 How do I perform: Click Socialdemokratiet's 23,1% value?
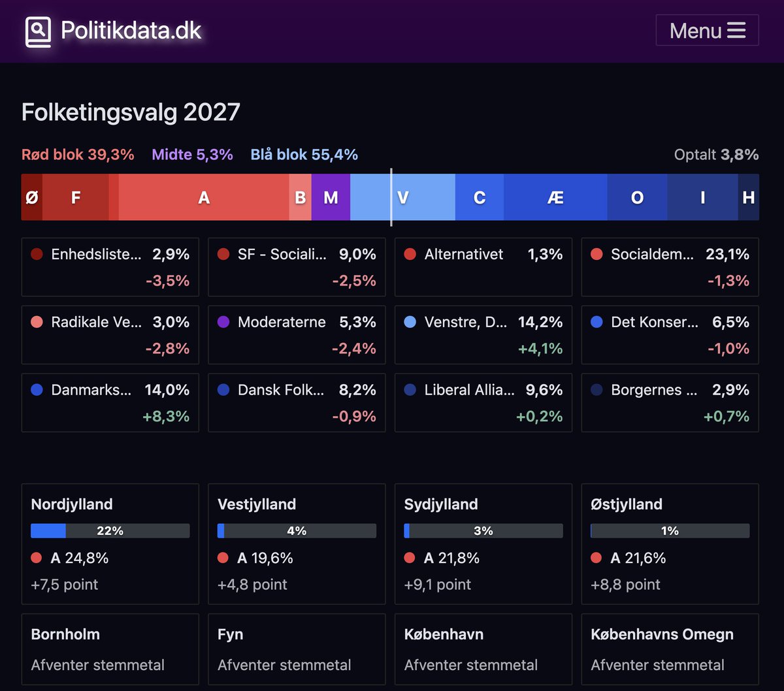tap(727, 254)
